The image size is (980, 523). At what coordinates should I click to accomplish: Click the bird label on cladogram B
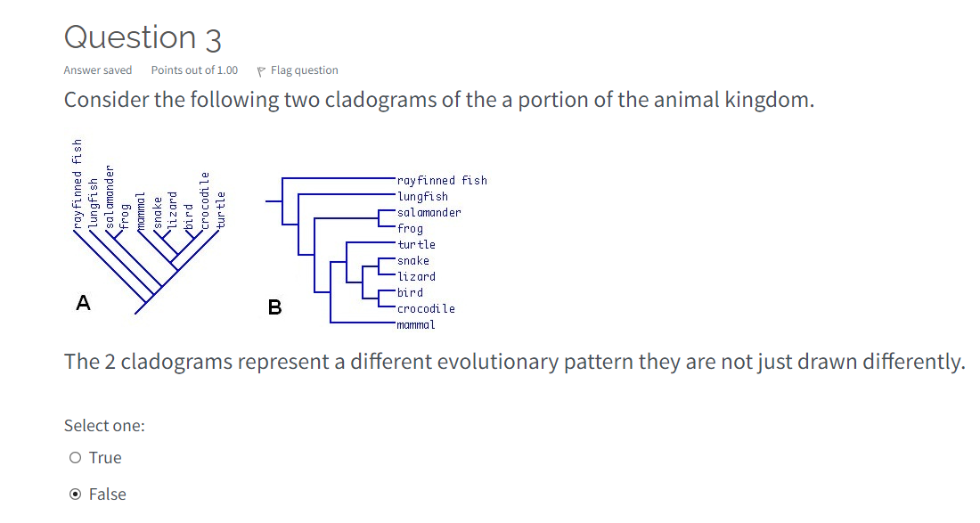click(x=408, y=292)
